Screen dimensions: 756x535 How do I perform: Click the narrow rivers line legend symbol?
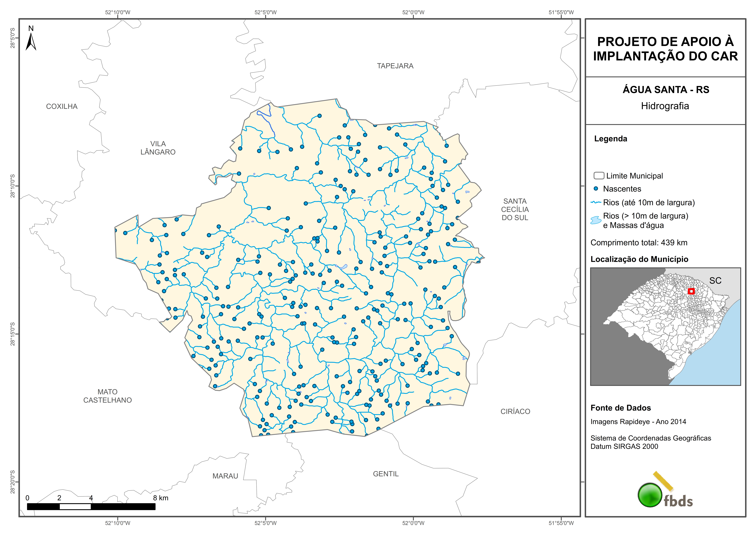(x=596, y=202)
